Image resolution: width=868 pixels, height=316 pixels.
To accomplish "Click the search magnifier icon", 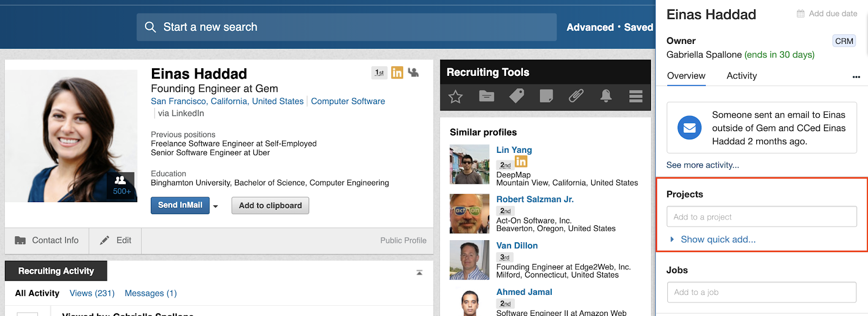I will pyautogui.click(x=150, y=27).
